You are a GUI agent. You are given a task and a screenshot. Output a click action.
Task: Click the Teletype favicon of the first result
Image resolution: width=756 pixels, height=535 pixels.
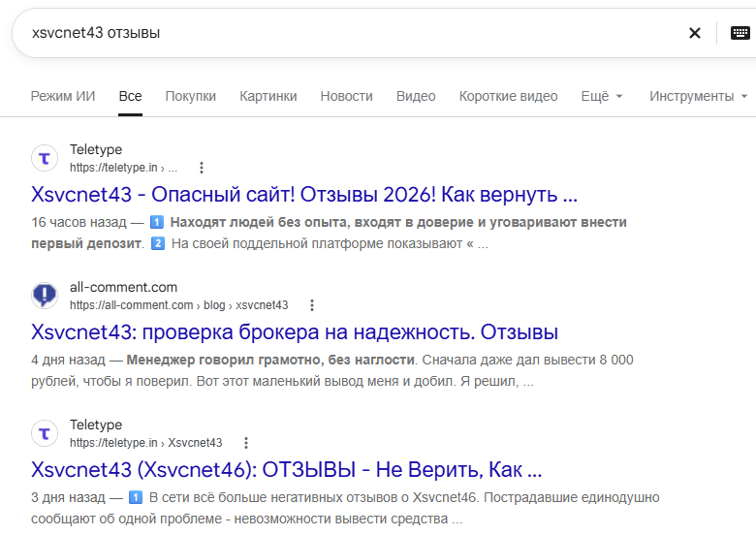tap(45, 158)
